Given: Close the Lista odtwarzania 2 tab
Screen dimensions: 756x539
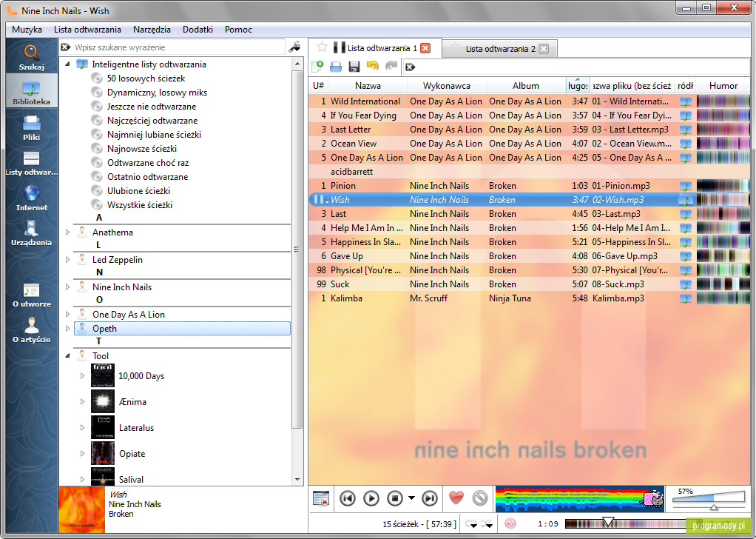Looking at the screenshot, I should pyautogui.click(x=544, y=49).
